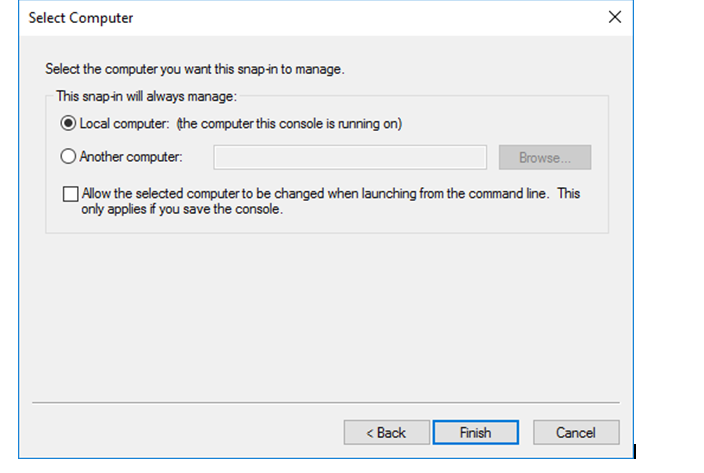This screenshot has height=473, width=704.
Task: Click the horizontal separator above the buttons
Action: tap(326, 403)
